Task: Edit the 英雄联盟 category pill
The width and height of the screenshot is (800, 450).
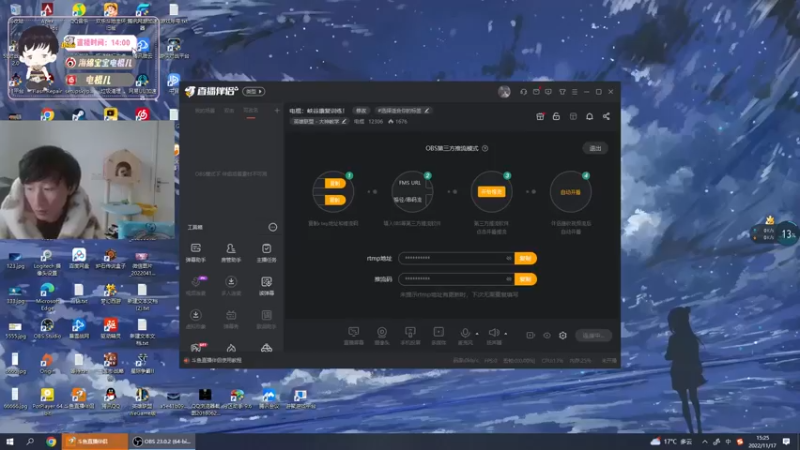Action: coord(319,121)
